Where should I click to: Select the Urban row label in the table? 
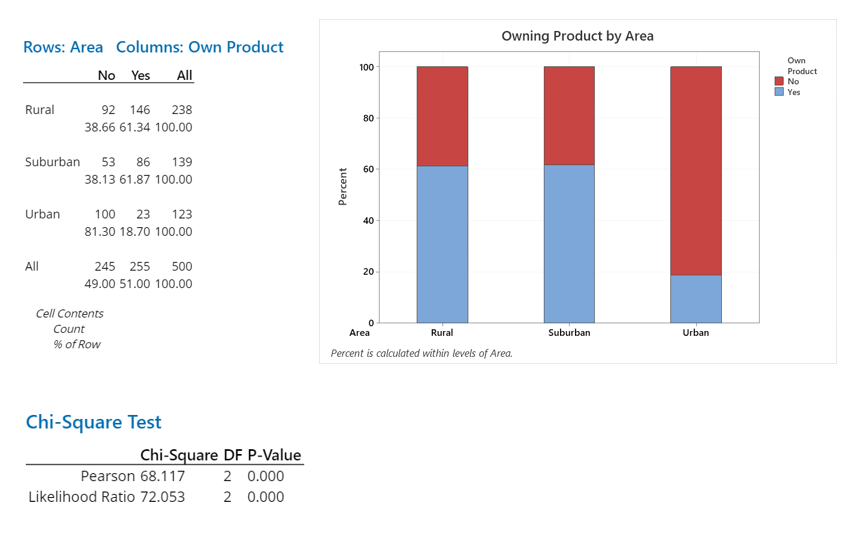(42, 214)
